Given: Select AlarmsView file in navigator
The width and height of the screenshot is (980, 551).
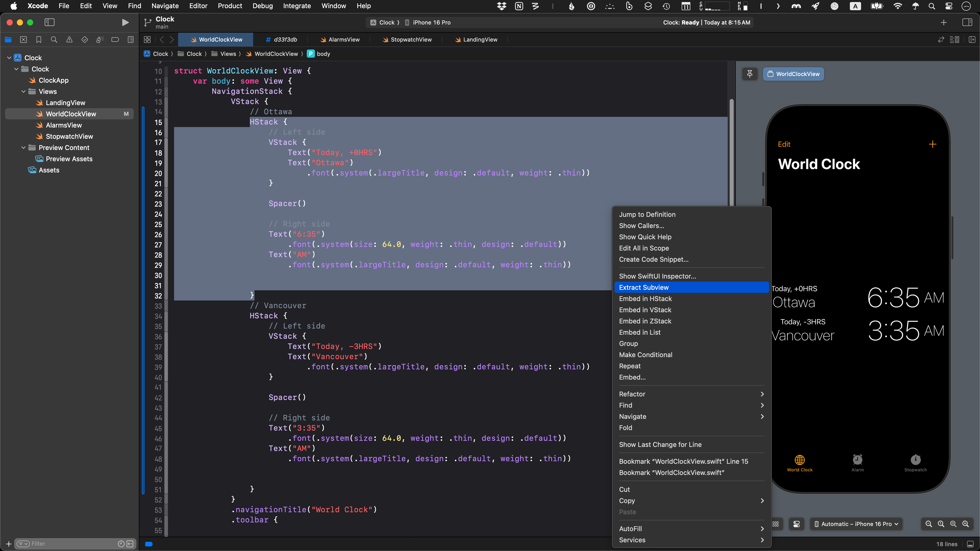Looking at the screenshot, I should (64, 125).
